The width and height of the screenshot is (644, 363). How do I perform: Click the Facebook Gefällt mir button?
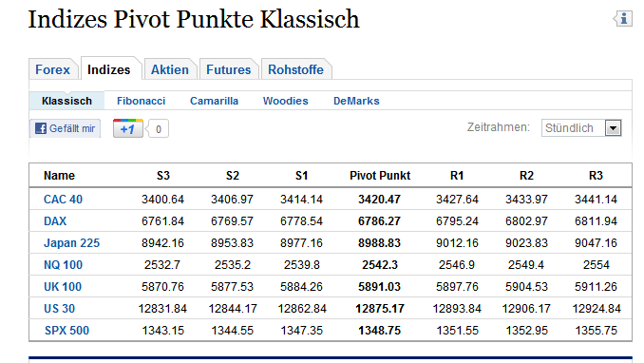tap(65, 128)
